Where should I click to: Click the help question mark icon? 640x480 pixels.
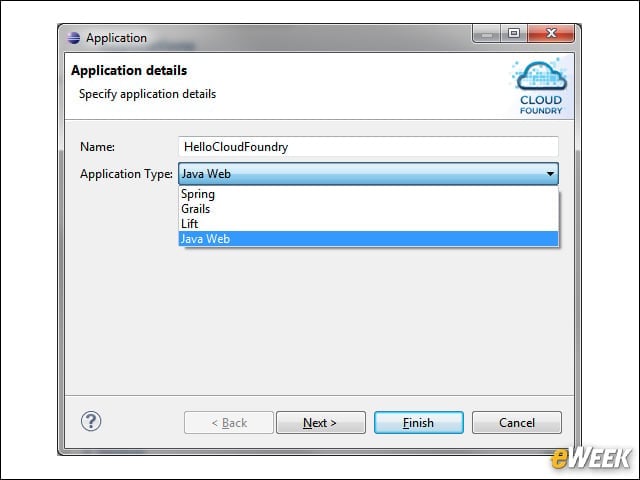pos(91,421)
